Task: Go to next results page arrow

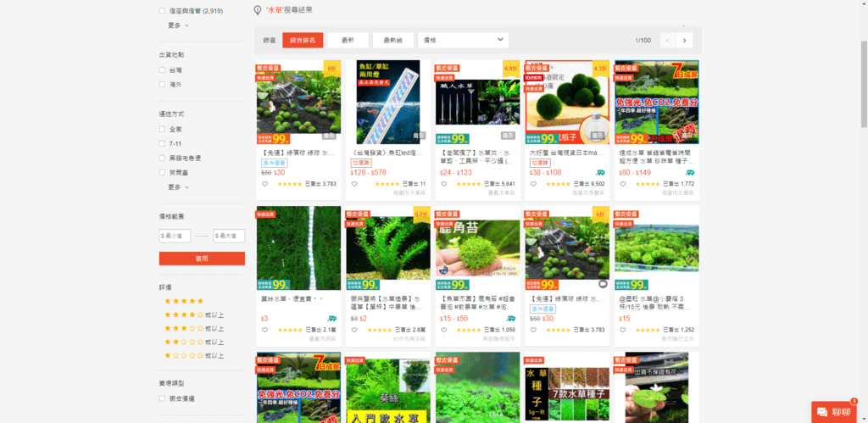Action: (x=684, y=41)
